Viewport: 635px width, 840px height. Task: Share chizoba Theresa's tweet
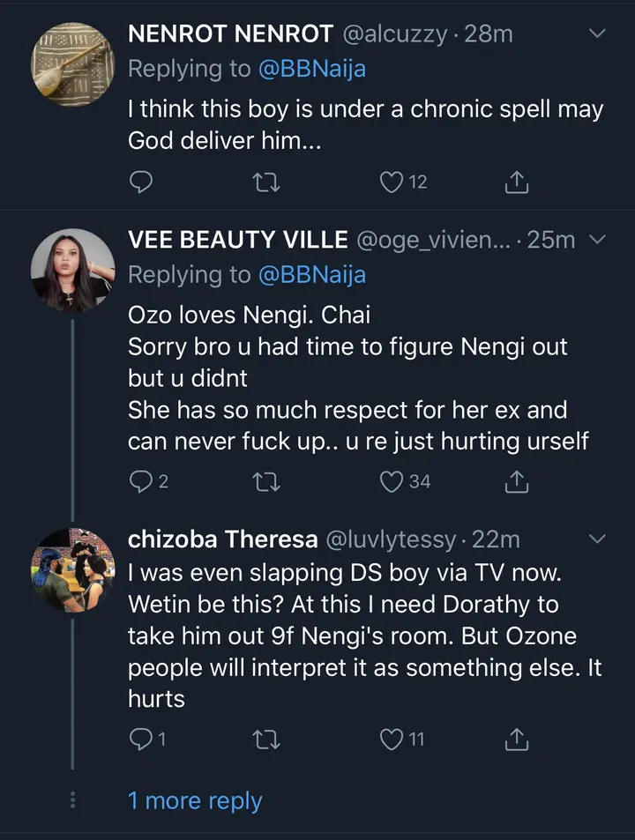pos(517,740)
